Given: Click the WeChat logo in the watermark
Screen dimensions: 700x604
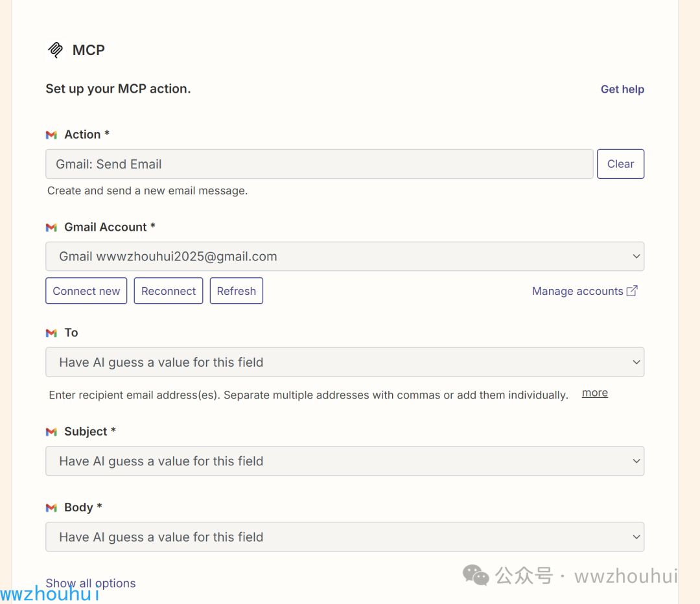Looking at the screenshot, I should click(476, 575).
